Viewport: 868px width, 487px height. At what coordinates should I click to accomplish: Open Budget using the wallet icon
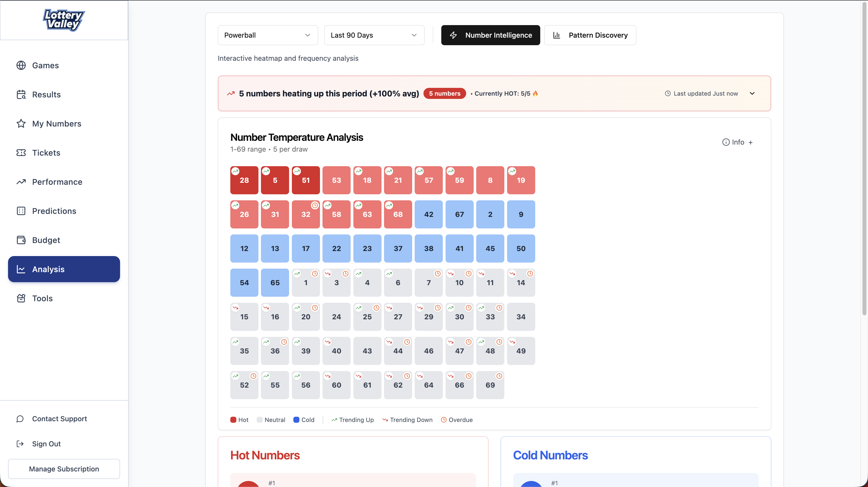[x=21, y=240]
